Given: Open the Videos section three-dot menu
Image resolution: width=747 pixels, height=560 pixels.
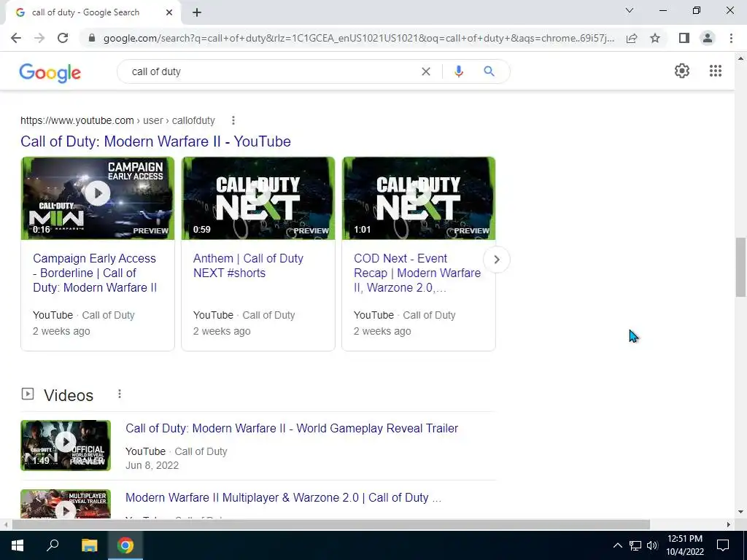Looking at the screenshot, I should point(120,394).
